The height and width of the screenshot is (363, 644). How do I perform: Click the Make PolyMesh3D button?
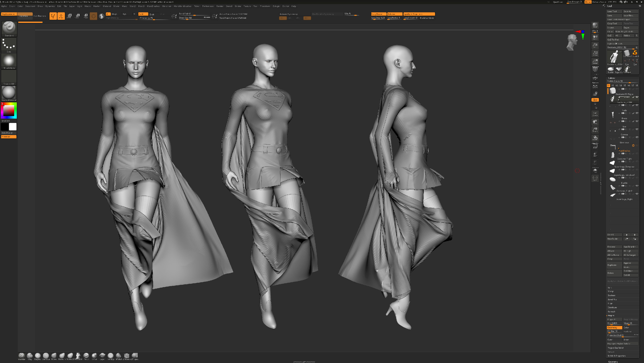(626, 32)
